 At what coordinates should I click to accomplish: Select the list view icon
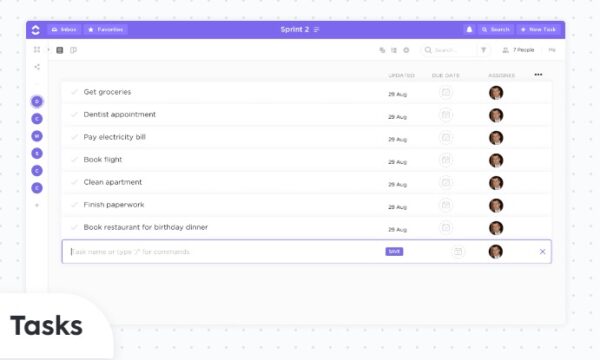[60, 50]
